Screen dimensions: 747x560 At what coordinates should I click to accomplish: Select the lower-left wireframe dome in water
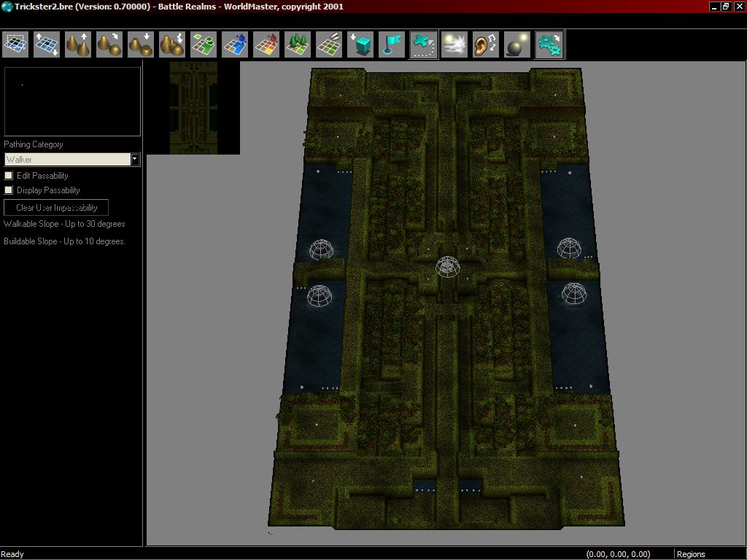coord(320,296)
